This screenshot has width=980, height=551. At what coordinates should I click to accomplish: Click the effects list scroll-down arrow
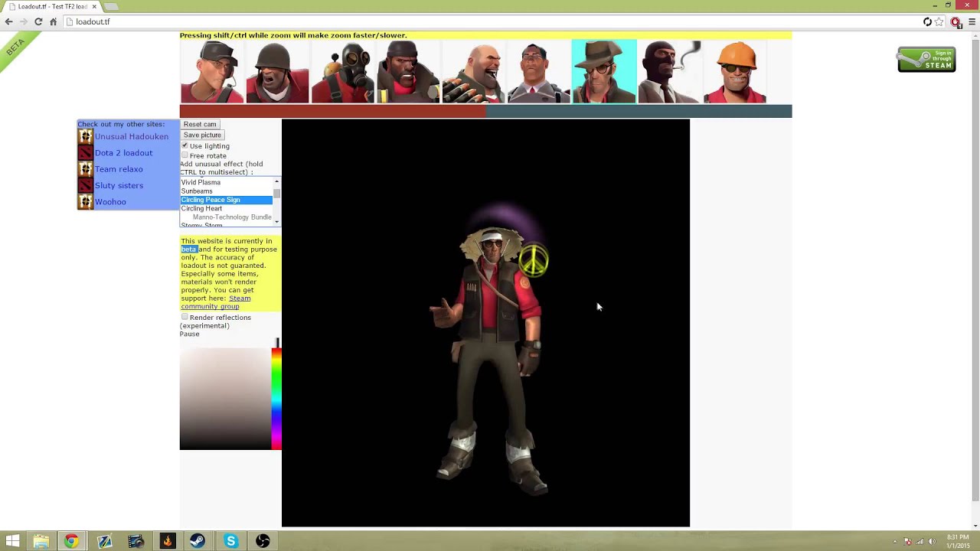276,222
